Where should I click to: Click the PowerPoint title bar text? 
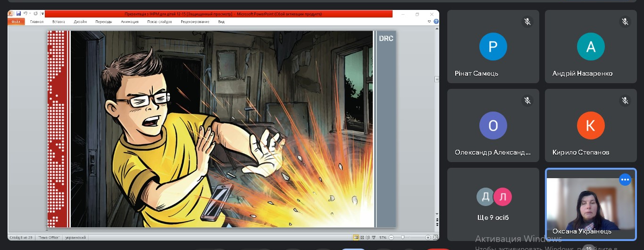click(223, 14)
